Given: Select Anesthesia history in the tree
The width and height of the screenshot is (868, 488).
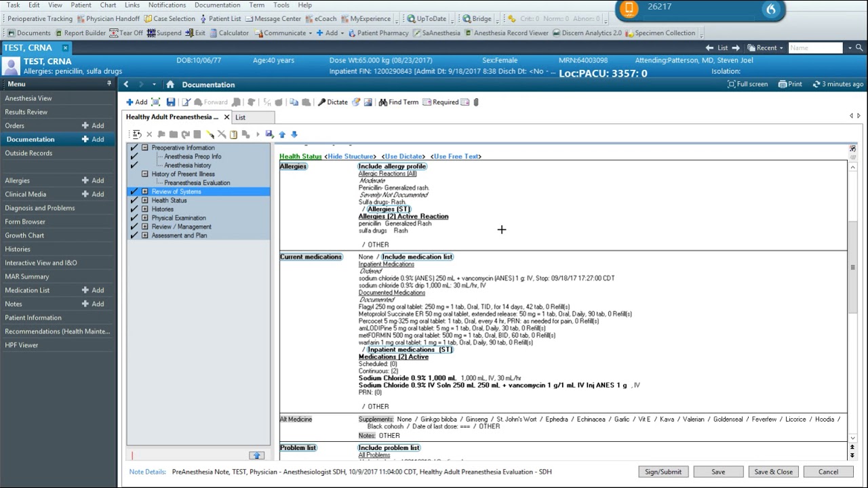Looking at the screenshot, I should pyautogui.click(x=187, y=165).
